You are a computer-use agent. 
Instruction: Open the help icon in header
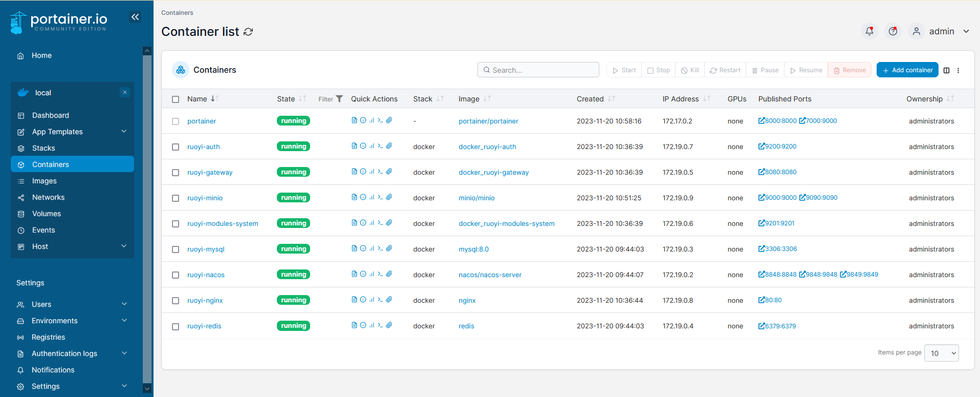[x=893, y=31]
